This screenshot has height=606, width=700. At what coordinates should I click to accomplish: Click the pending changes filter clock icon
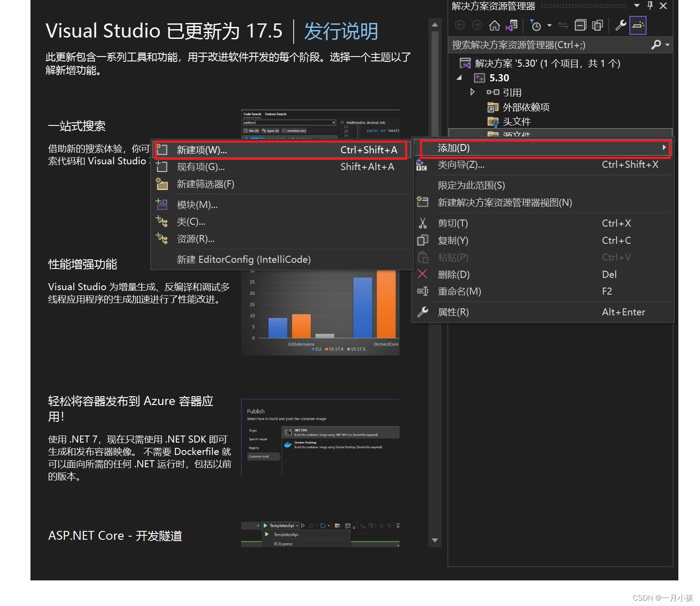535,26
